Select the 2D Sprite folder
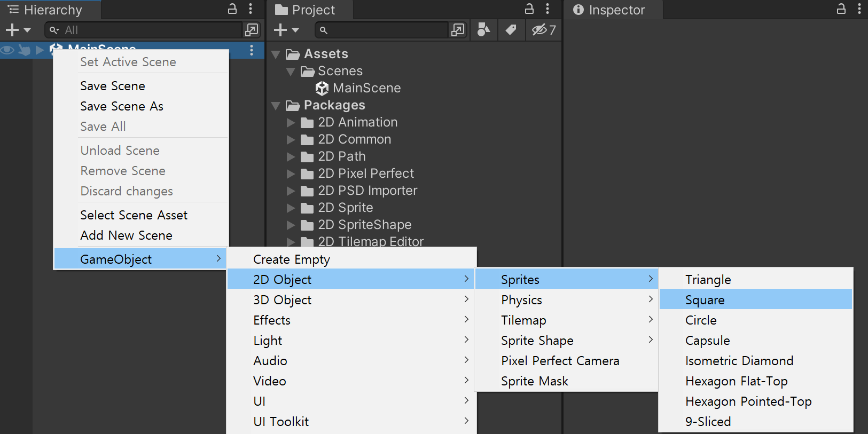This screenshot has height=434, width=868. [337, 208]
